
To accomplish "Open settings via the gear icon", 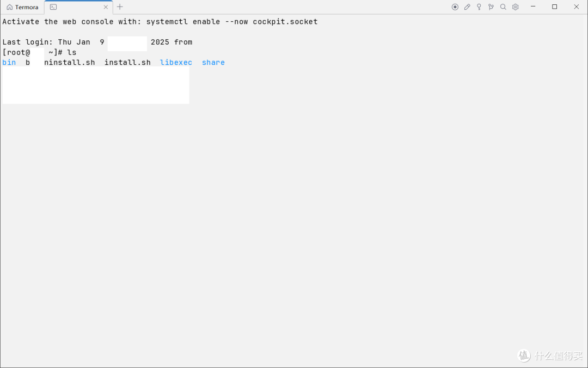I will click(x=515, y=7).
